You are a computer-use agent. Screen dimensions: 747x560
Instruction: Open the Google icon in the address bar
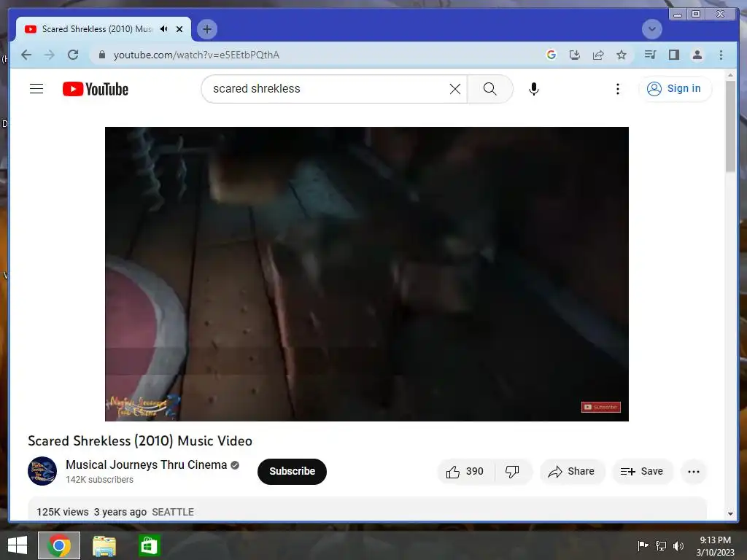[x=551, y=55]
